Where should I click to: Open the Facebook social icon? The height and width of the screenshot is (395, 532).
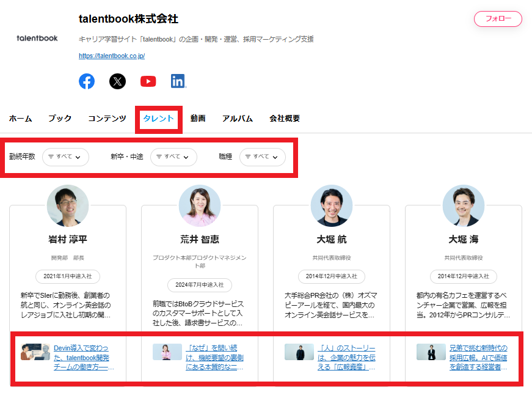click(x=87, y=81)
